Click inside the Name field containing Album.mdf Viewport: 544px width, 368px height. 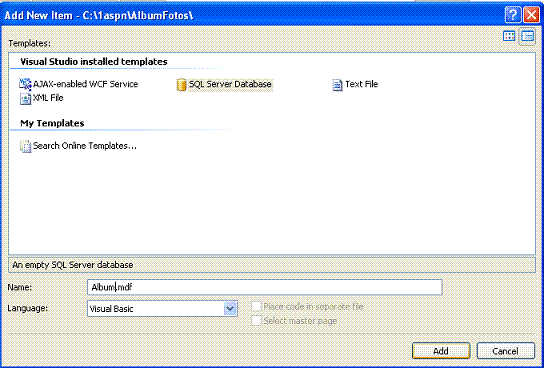(x=264, y=287)
